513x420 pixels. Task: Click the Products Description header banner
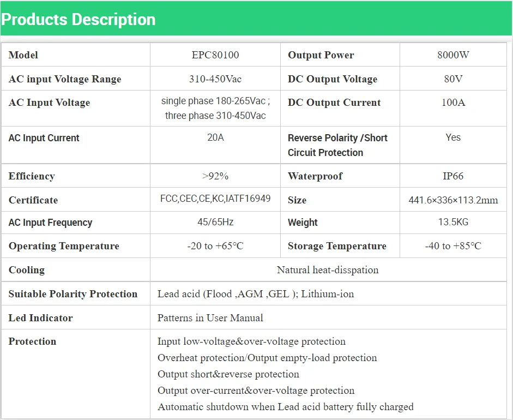click(x=256, y=19)
